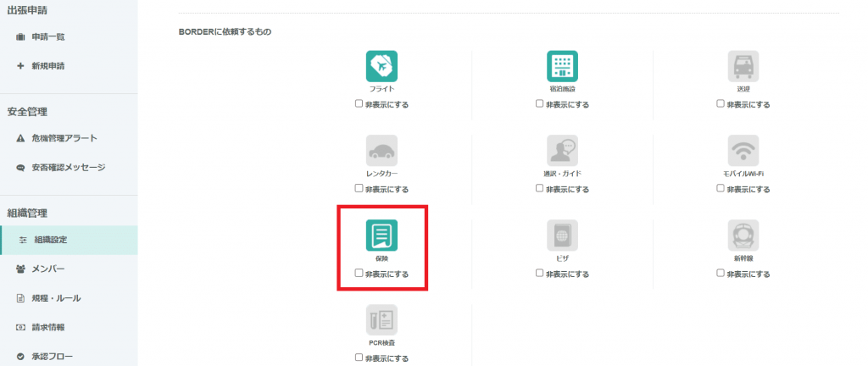Check 非表示にする under フライト
The width and height of the screenshot is (868, 366).
(359, 104)
